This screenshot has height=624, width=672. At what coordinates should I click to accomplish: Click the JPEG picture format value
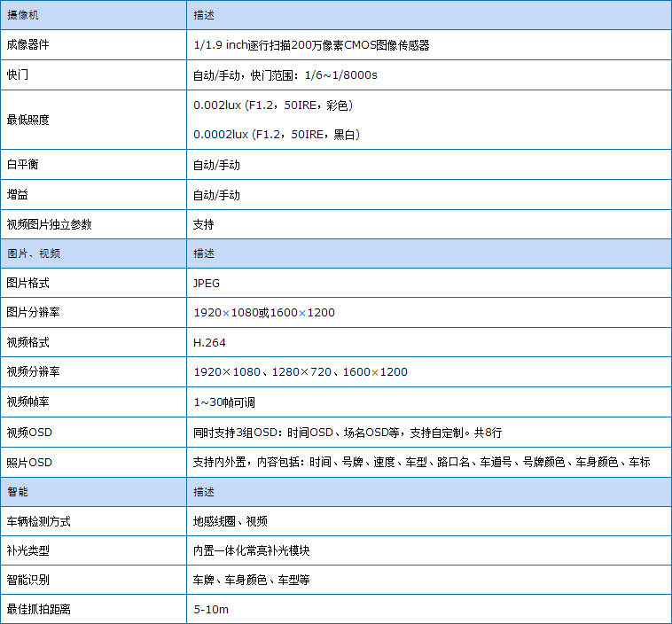207,284
